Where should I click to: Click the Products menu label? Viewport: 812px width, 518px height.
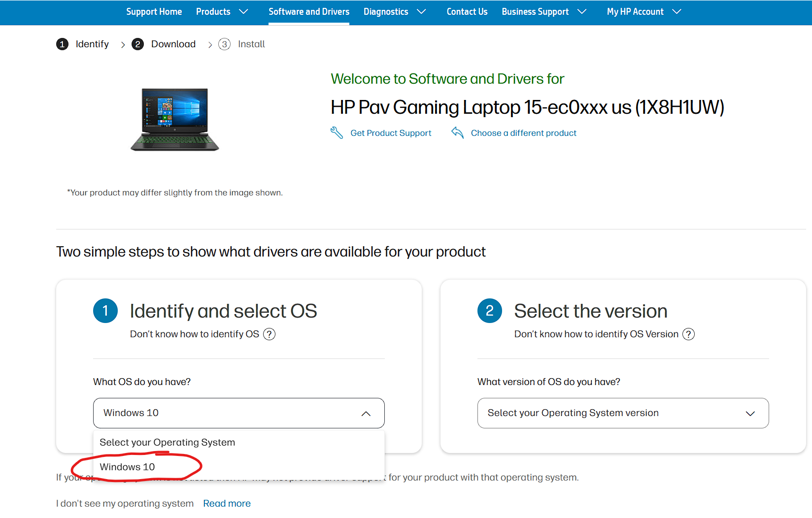pyautogui.click(x=213, y=11)
